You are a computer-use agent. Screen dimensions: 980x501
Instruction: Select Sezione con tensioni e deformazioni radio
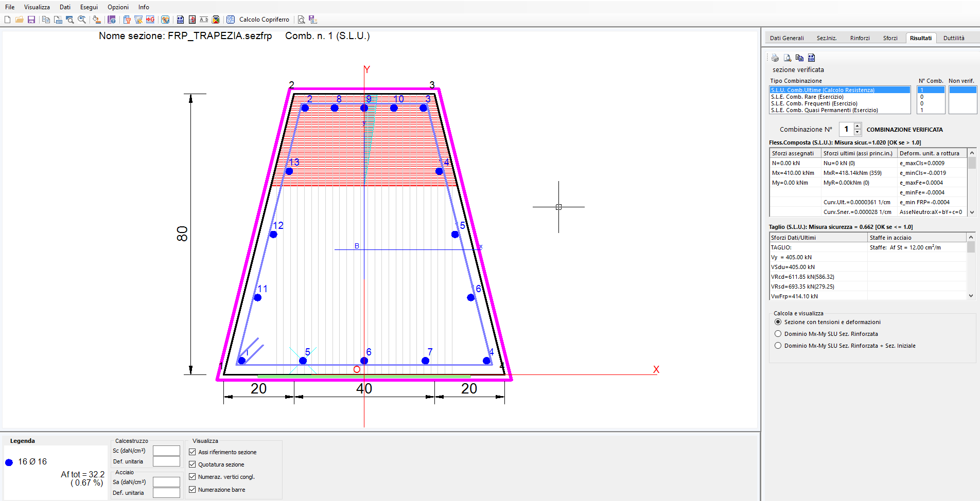click(778, 322)
